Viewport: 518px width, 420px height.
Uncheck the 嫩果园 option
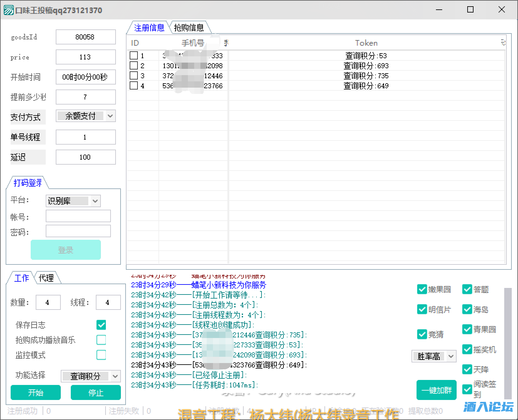pos(422,289)
